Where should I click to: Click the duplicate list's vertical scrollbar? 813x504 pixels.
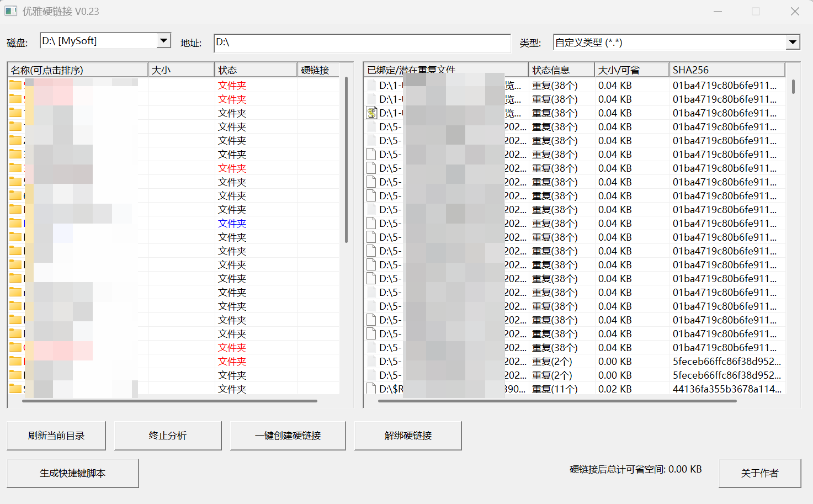pos(793,87)
